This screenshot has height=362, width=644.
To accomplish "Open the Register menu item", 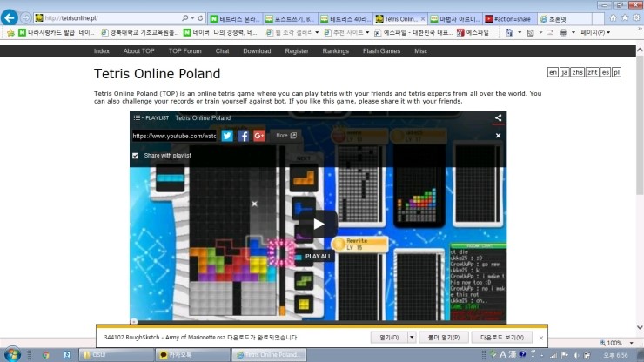I will 297,51.
